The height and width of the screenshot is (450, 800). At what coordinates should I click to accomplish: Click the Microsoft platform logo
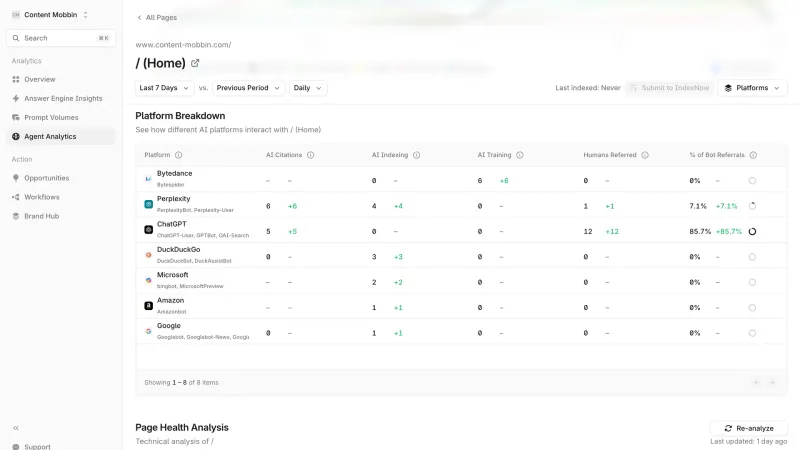pyautogui.click(x=148, y=281)
